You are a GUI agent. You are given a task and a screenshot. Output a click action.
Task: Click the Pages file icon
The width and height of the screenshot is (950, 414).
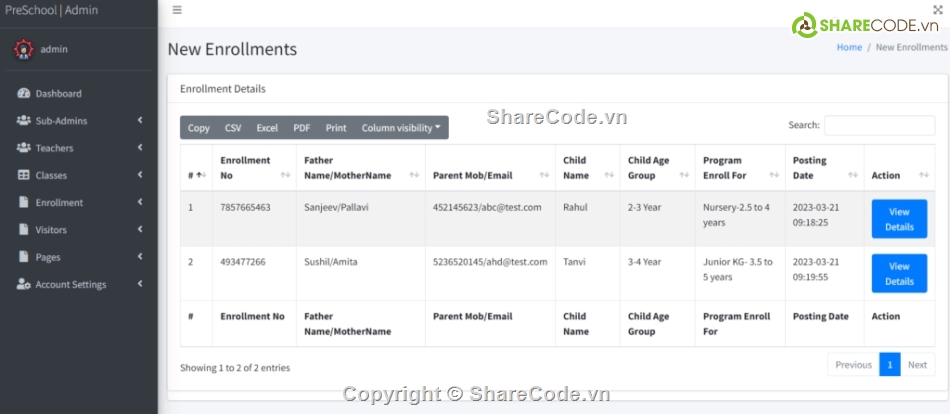click(24, 257)
